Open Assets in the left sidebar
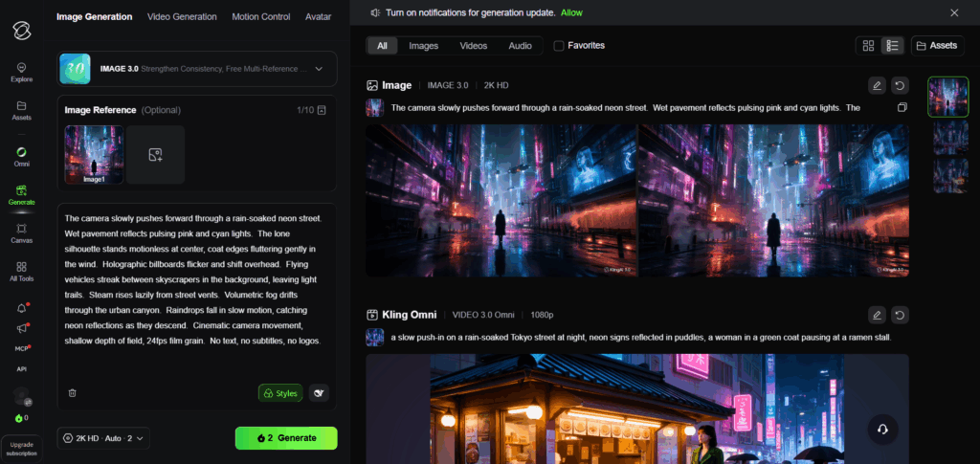Screen dimensions: 980x464 click(x=21, y=111)
